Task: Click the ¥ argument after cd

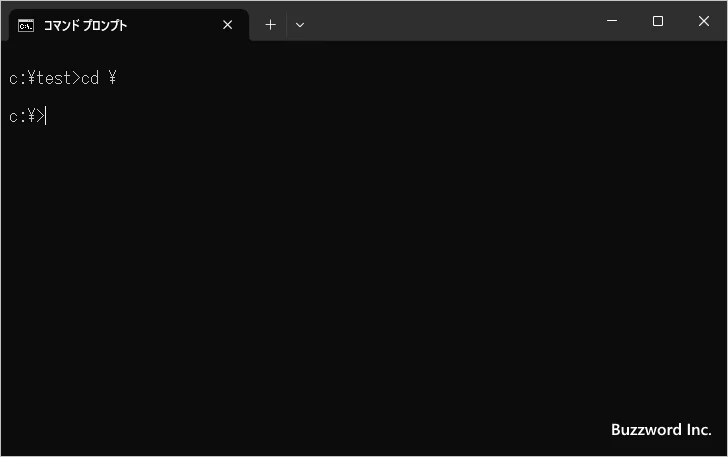Action: click(112, 78)
